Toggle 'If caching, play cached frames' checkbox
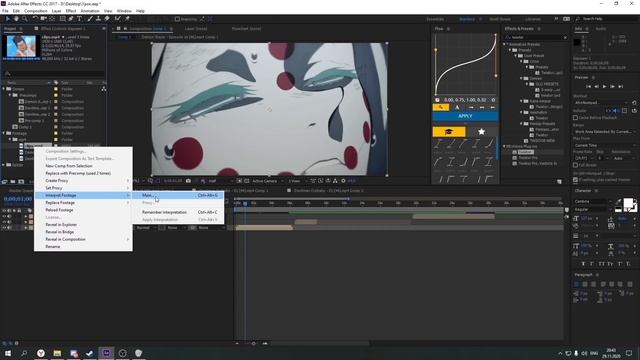The image size is (640, 360). pos(576,180)
